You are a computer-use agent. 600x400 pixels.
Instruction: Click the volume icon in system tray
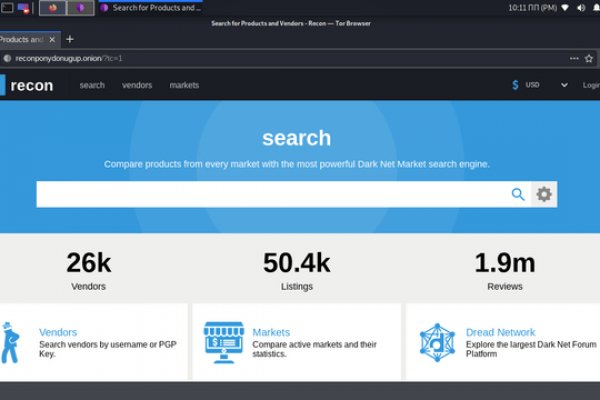[x=579, y=7]
